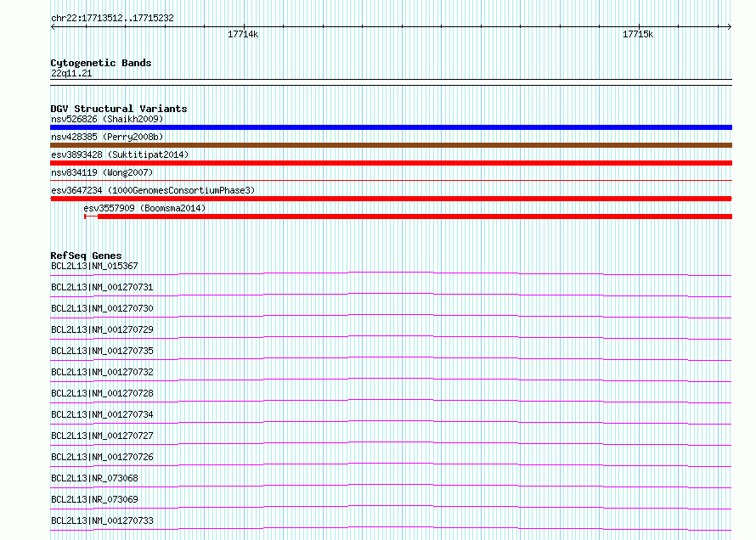
Task: Click the magenta intron line of NM_015367
Action: (x=391, y=273)
